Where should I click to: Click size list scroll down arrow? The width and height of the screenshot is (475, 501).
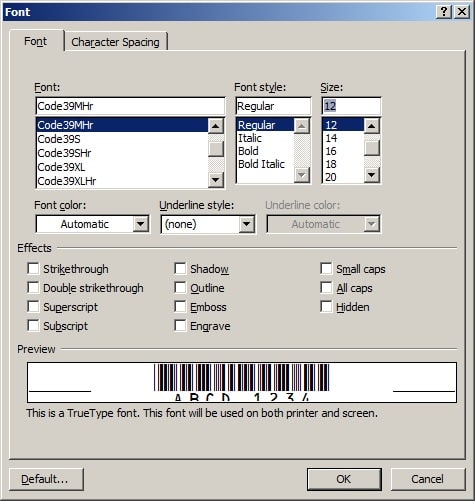pos(372,175)
